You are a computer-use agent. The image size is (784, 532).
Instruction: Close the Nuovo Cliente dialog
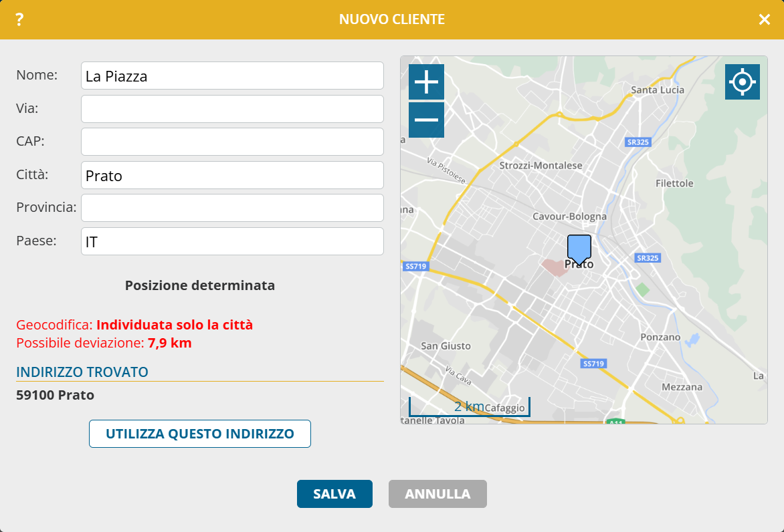[764, 19]
